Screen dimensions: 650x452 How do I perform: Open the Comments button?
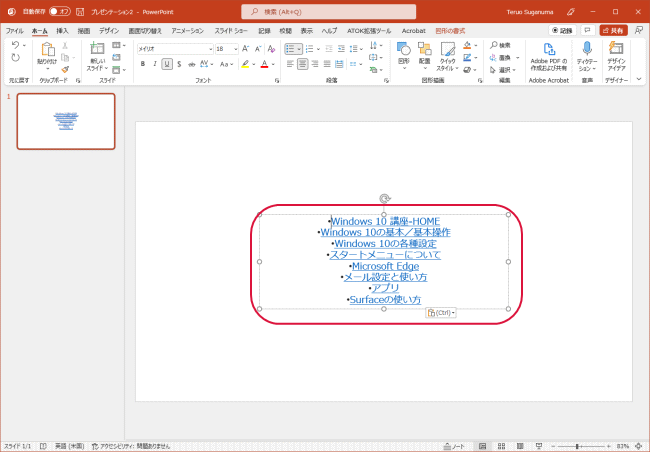587,30
